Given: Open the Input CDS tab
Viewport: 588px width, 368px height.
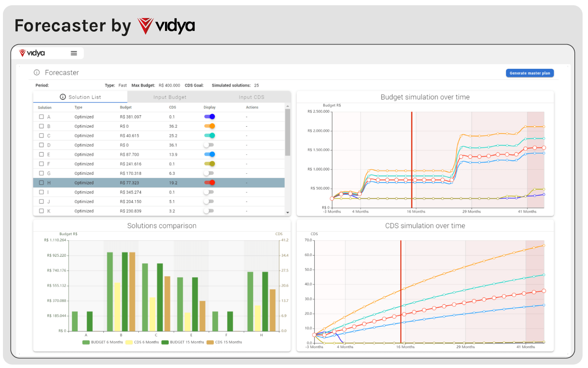Looking at the screenshot, I should (x=251, y=97).
